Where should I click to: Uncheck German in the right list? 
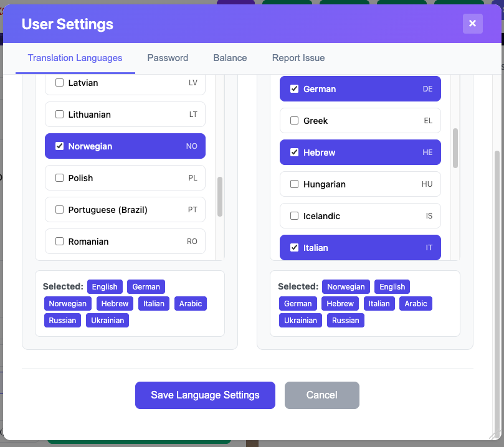tap(295, 89)
